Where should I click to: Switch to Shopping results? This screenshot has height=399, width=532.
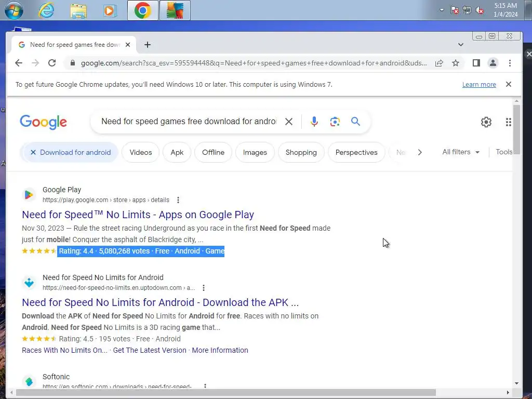click(x=301, y=152)
